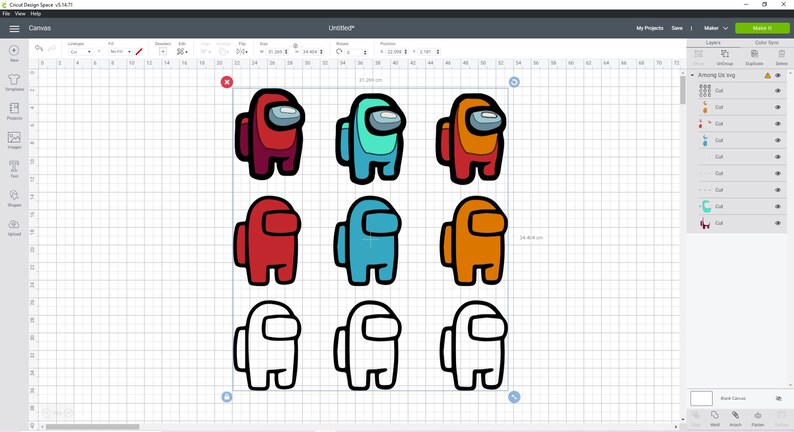Click the Undo arrow

click(x=39, y=49)
